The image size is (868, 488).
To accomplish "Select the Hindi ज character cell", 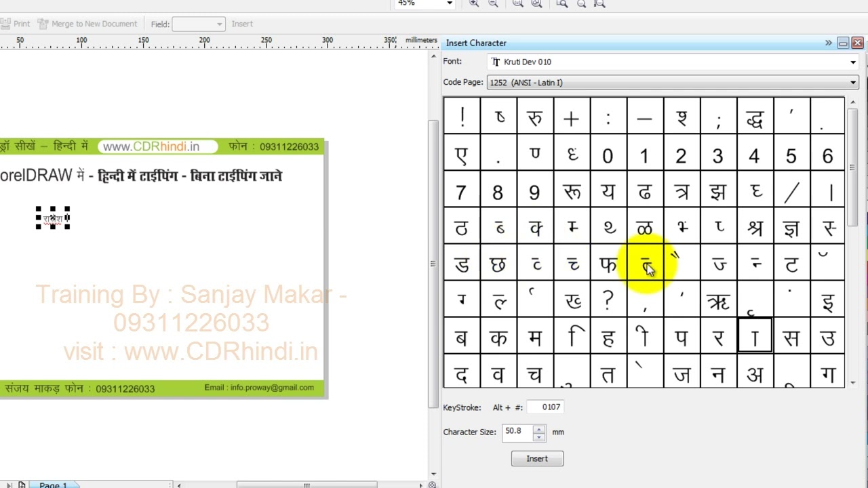I will 682,371.
